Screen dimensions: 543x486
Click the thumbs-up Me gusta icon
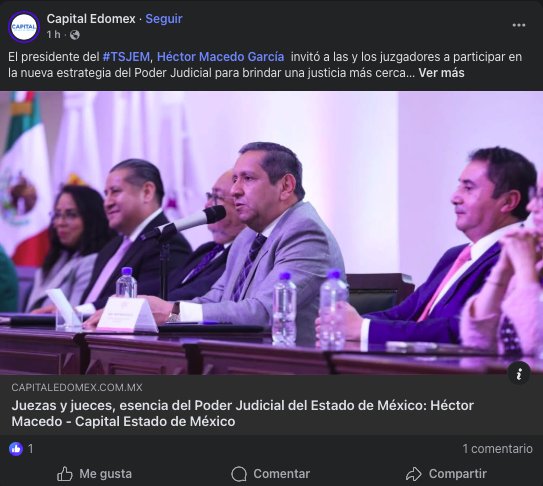tap(65, 474)
